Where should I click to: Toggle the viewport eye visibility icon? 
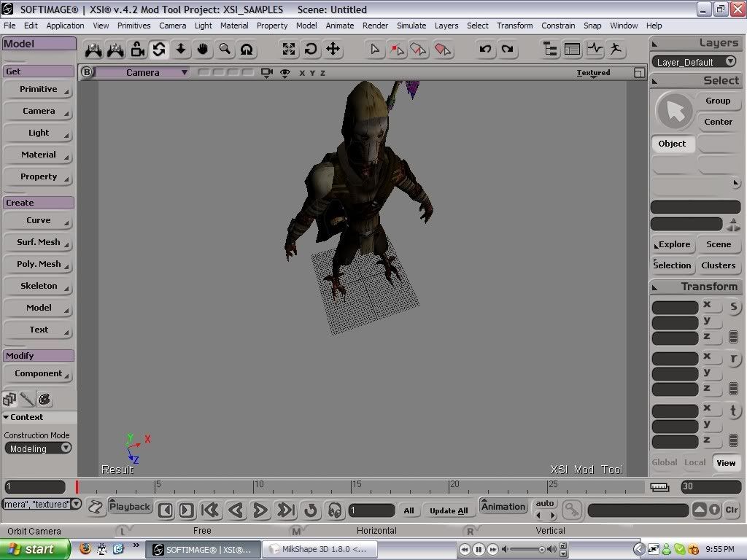coord(285,72)
